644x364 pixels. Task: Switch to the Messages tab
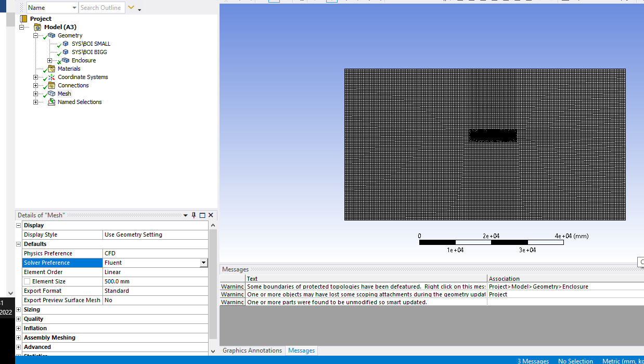(x=302, y=350)
